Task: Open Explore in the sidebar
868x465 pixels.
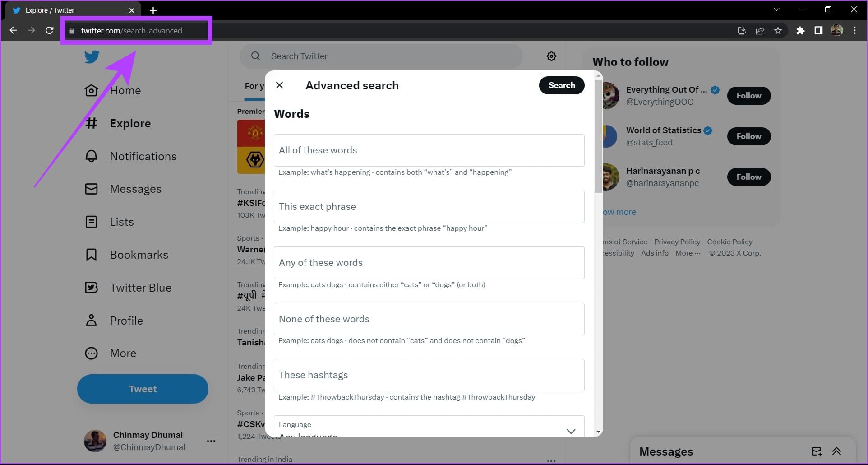Action: click(x=118, y=123)
